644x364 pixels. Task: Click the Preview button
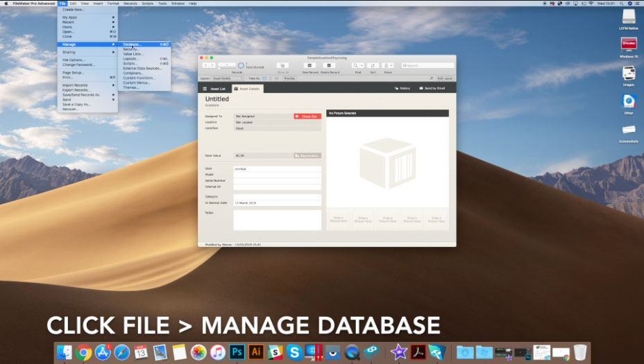click(x=289, y=78)
